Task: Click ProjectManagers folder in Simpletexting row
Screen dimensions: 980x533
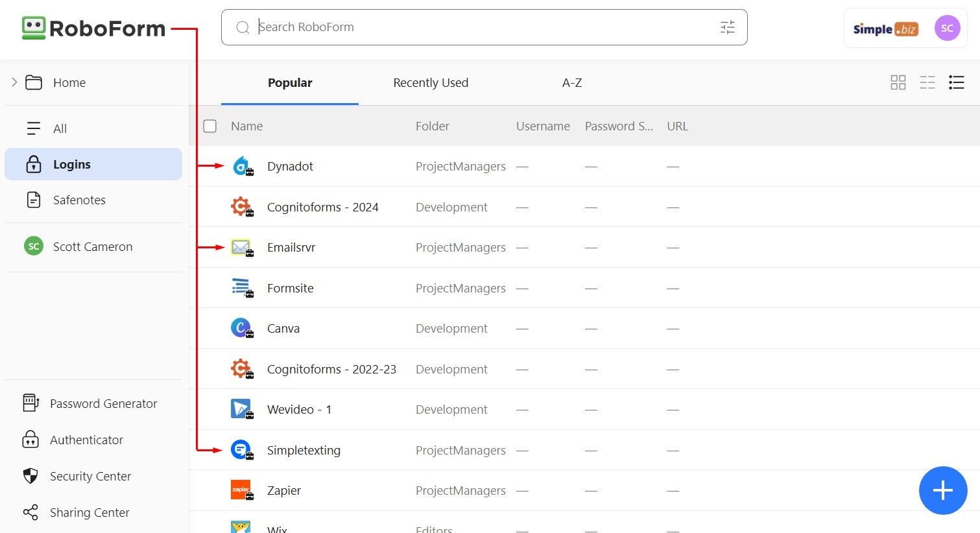Action: 460,451
